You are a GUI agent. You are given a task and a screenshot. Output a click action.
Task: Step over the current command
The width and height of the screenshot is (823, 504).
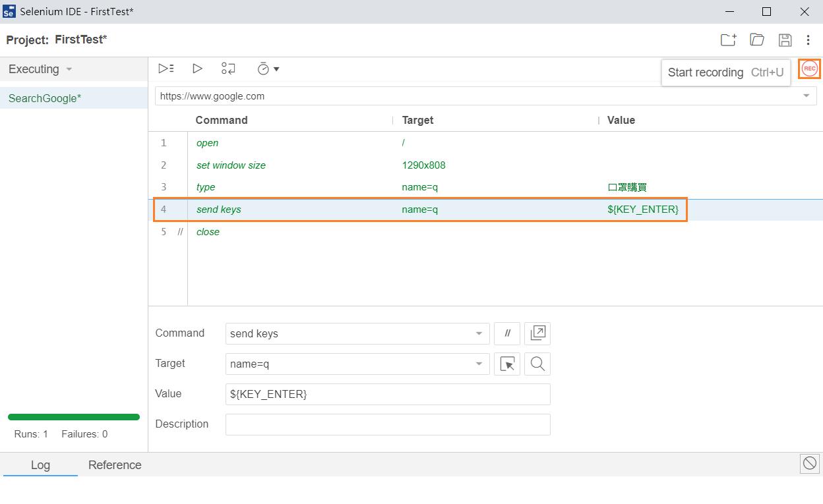228,69
